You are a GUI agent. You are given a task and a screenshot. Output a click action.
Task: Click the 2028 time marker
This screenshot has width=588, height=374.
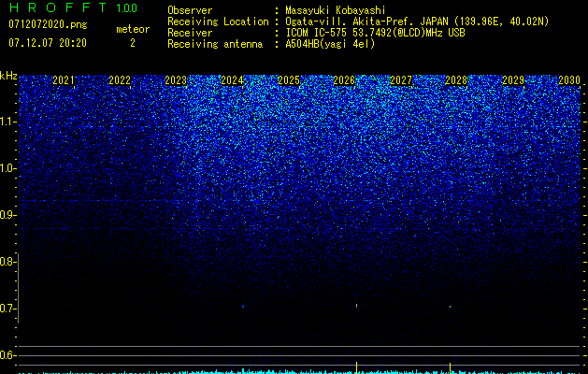pyautogui.click(x=456, y=80)
